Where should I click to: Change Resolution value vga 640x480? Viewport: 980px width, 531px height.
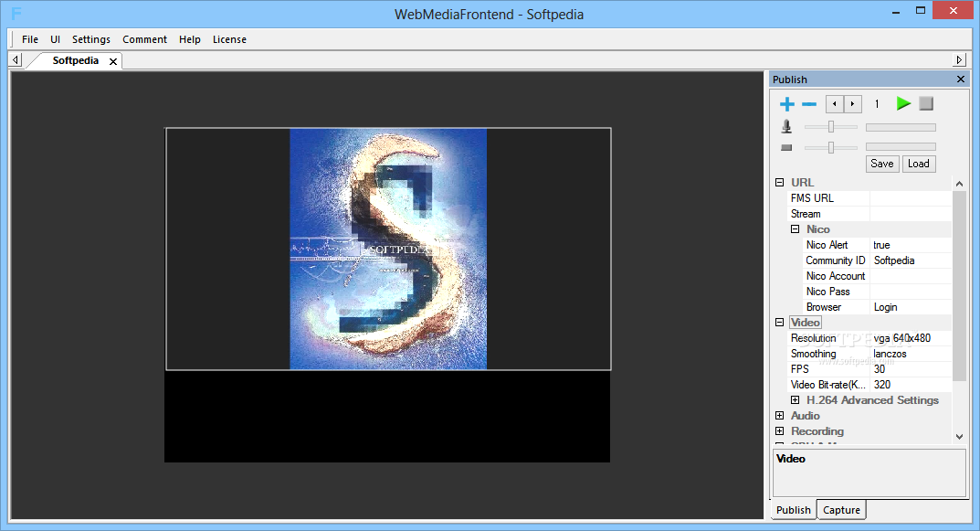pyautogui.click(x=911, y=338)
